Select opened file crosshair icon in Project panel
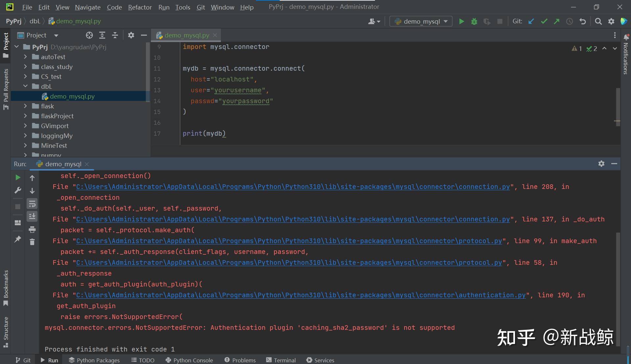This screenshot has height=364, width=631. point(89,35)
